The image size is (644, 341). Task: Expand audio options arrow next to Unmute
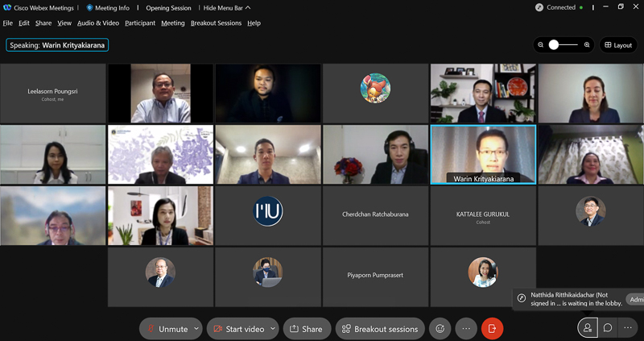(196, 329)
